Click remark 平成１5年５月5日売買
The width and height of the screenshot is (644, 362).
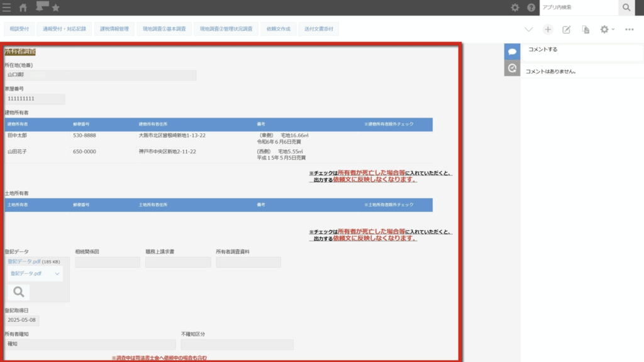tap(281, 158)
